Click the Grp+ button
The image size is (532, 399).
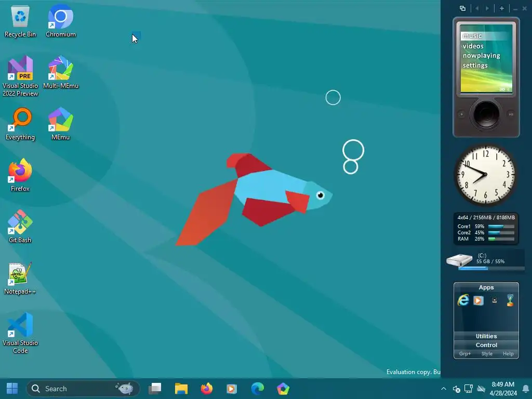pos(465,353)
